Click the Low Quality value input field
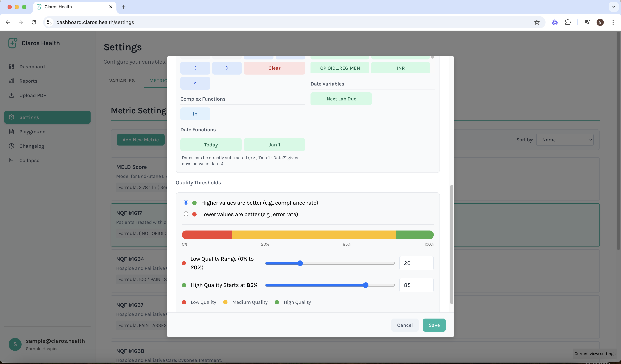 tap(416, 263)
